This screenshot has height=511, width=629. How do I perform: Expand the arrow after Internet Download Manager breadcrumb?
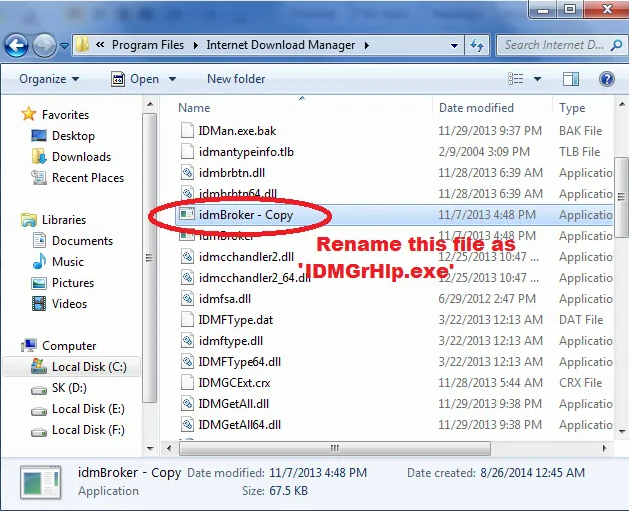(x=367, y=45)
